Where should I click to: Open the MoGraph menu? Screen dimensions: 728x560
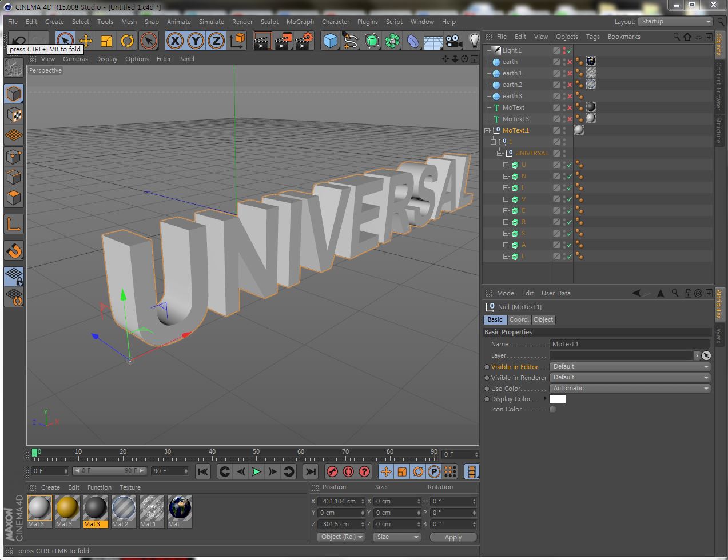coord(300,22)
